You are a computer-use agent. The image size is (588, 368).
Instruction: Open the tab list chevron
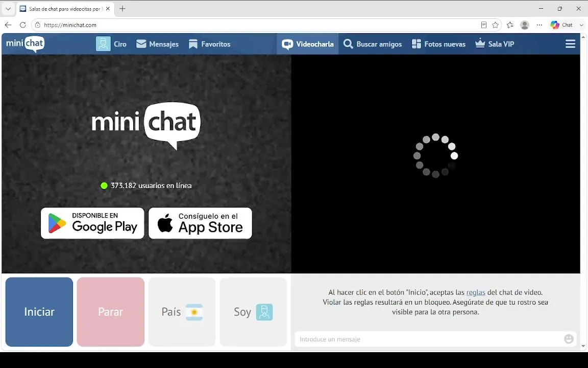pyautogui.click(x=8, y=9)
